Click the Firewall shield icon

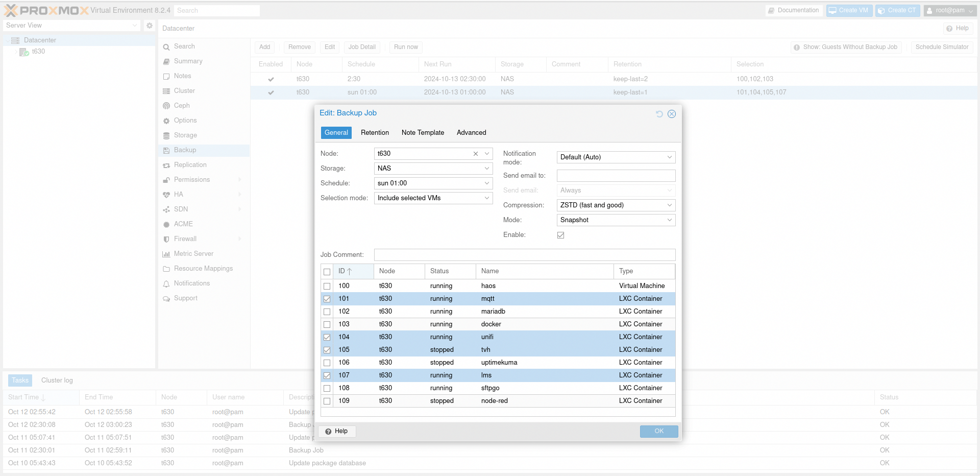[x=166, y=239]
